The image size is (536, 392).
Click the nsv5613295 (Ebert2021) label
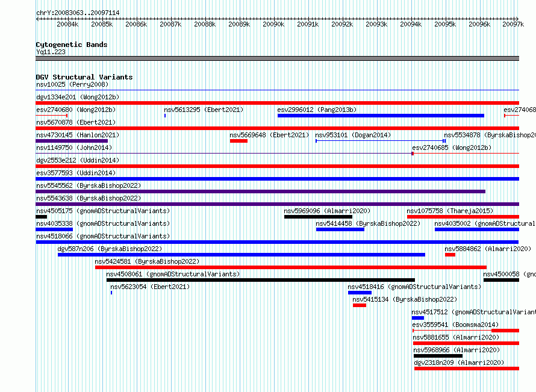pos(204,110)
